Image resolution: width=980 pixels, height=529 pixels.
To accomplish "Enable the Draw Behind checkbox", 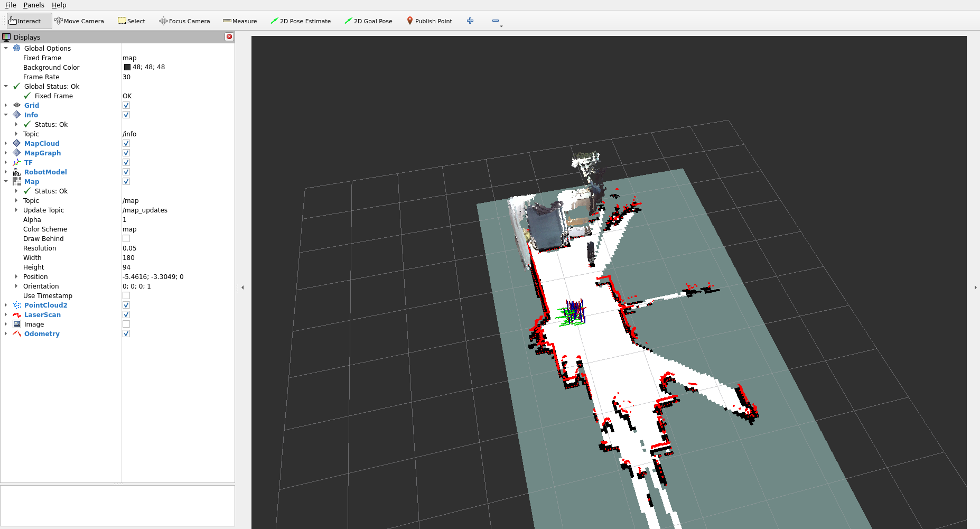I will pyautogui.click(x=126, y=238).
